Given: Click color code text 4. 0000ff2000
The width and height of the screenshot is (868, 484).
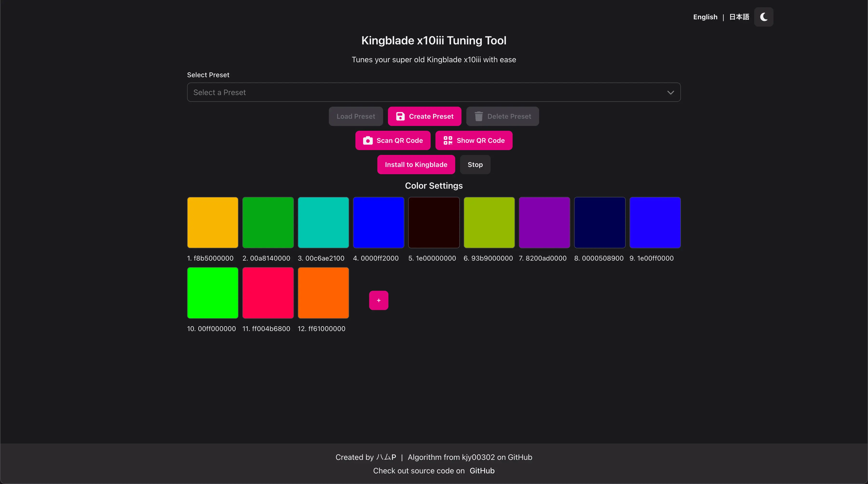Looking at the screenshot, I should (376, 258).
